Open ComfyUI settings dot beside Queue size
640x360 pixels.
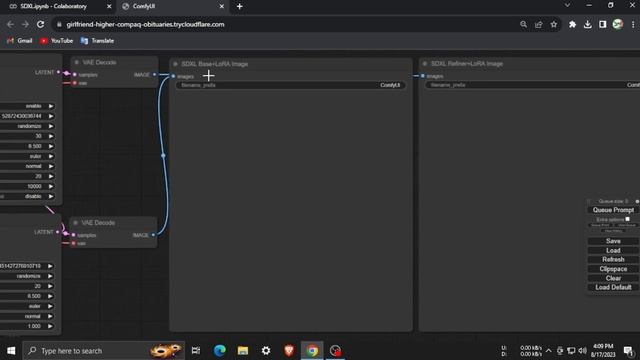tap(637, 201)
